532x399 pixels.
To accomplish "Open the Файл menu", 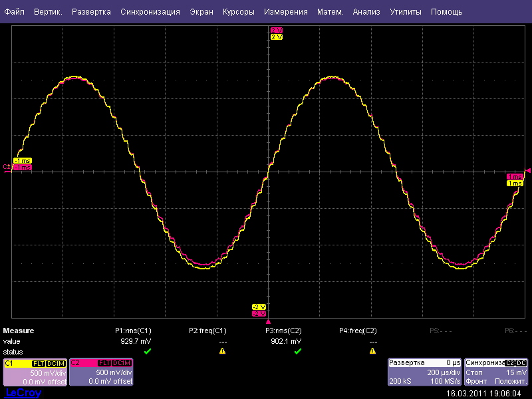I will pyautogui.click(x=15, y=12).
